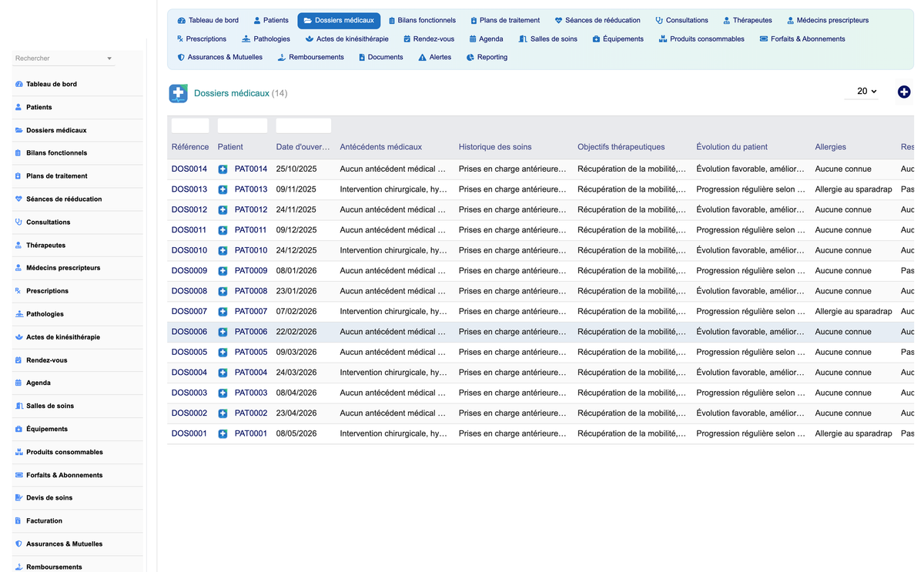This screenshot has height=572, width=924.
Task: Click the sidebar Séances de rééducation heart icon
Action: click(x=18, y=199)
